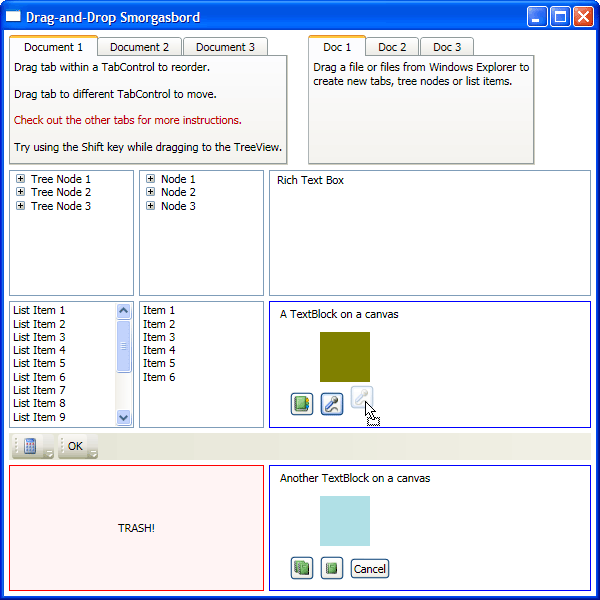
Task: Select List Item 2
Action: pyautogui.click(x=39, y=324)
